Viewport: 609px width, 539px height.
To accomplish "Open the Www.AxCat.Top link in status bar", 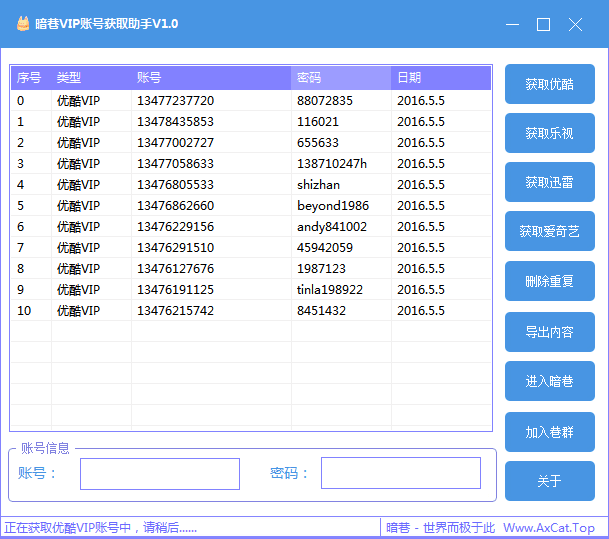I will click(549, 528).
